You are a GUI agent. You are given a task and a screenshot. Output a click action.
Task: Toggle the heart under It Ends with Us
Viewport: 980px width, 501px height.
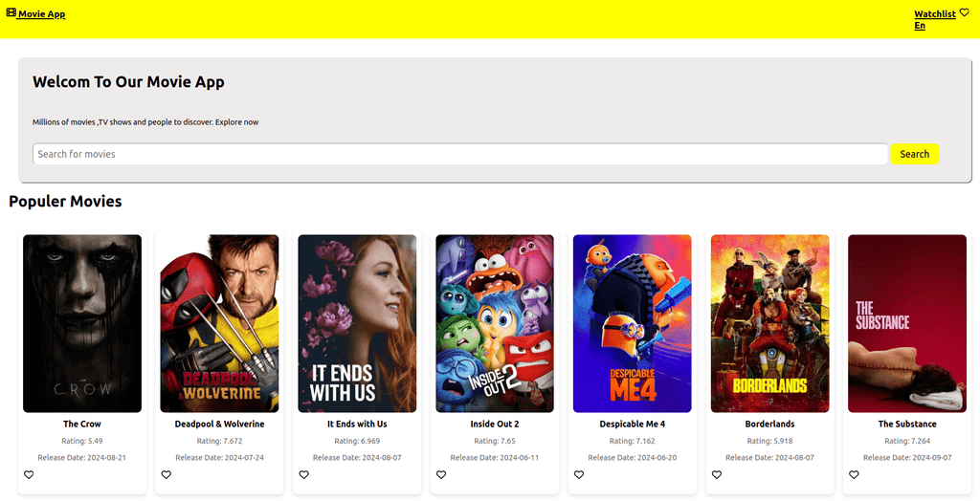[x=303, y=475]
